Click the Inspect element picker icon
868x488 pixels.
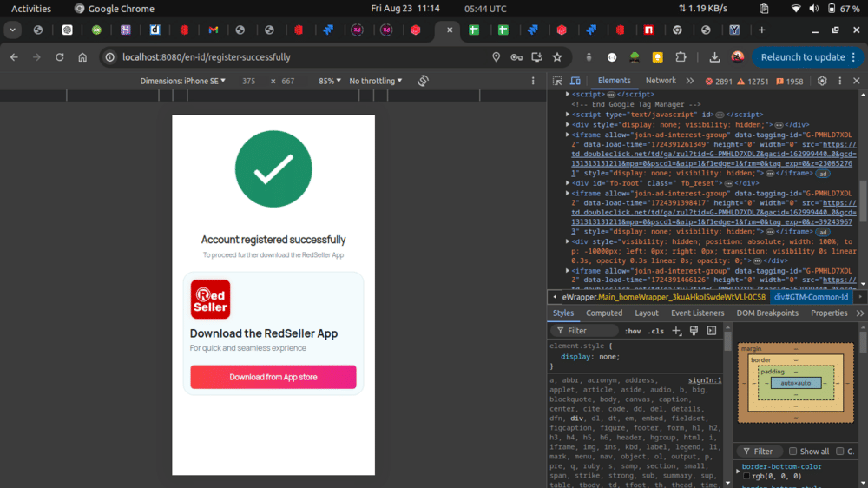(x=557, y=81)
